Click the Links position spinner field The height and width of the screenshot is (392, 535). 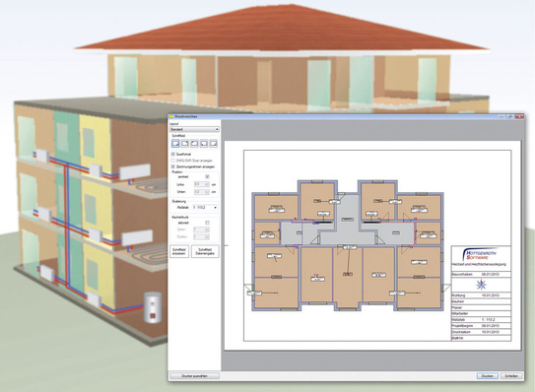point(201,184)
